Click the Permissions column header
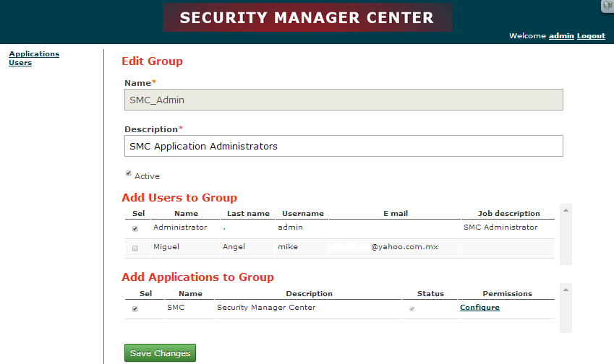Viewport: 614px width, 364px height. (x=507, y=294)
